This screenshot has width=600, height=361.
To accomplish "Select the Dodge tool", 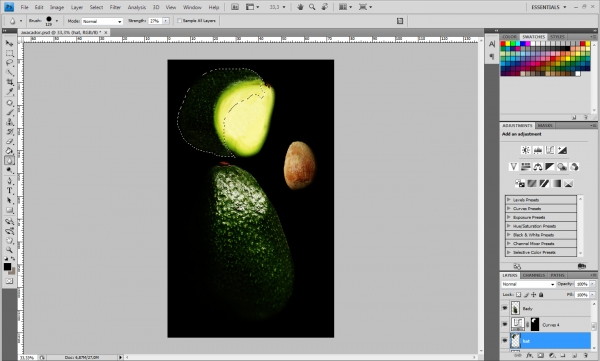I will pos(9,170).
